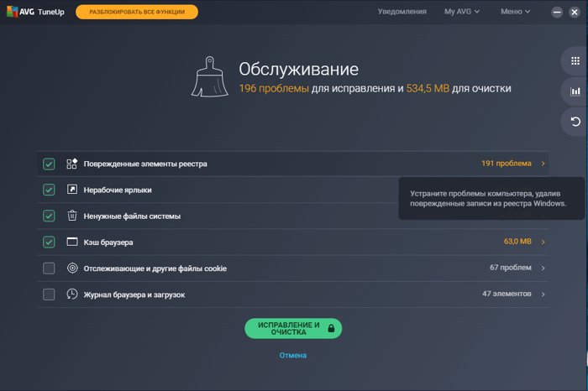Click the browser history clock icon
The height and width of the screenshot is (391, 588).
tap(72, 294)
